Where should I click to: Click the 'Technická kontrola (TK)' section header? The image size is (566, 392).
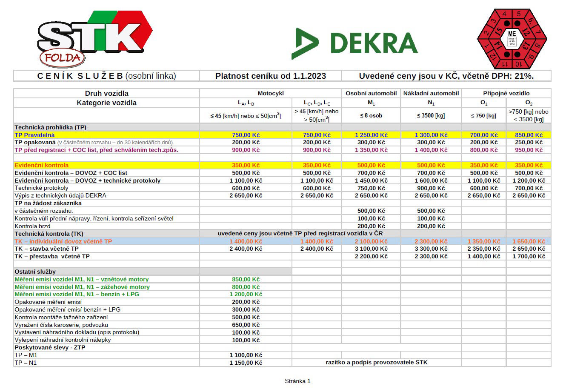(x=49, y=234)
